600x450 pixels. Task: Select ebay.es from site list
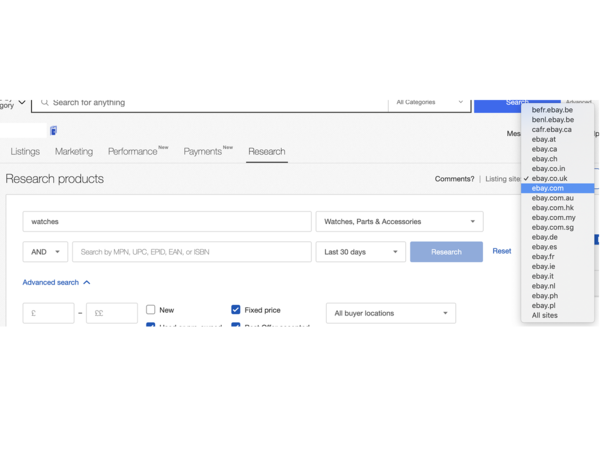coord(558,247)
